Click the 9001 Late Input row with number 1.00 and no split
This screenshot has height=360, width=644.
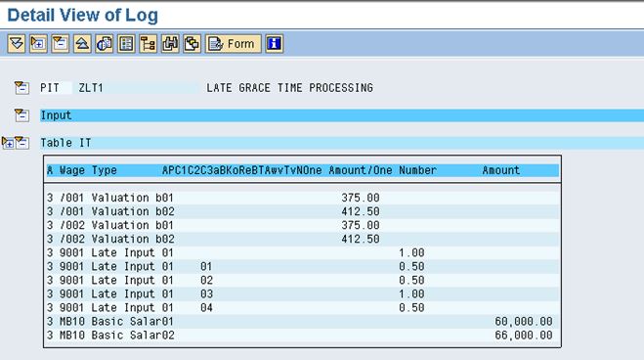coord(303,252)
